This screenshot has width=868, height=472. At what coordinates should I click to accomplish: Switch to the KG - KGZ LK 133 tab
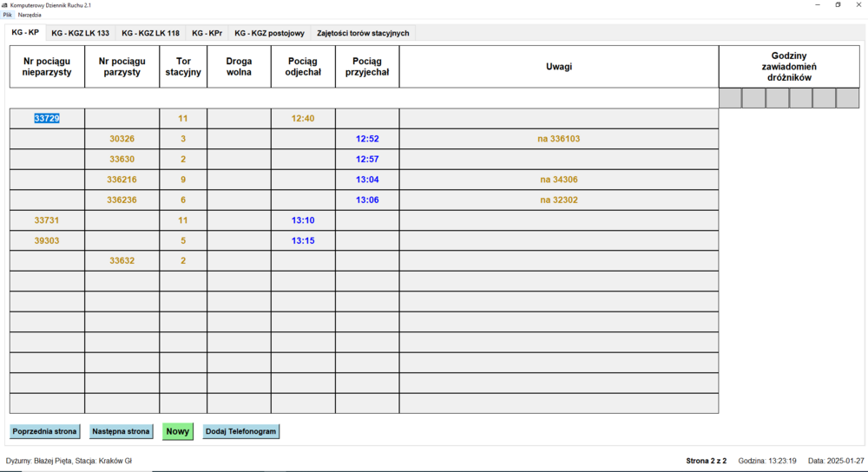[x=80, y=33]
